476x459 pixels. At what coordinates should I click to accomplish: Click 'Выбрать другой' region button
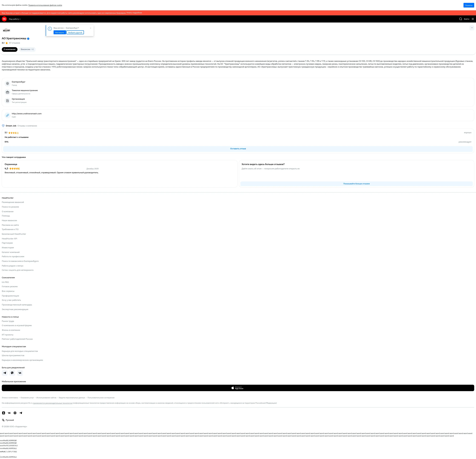(x=75, y=33)
